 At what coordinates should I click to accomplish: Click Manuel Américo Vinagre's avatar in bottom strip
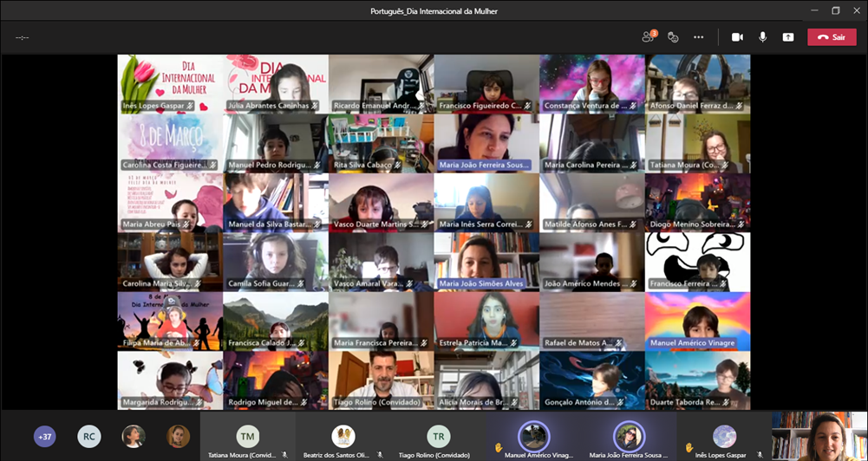[x=532, y=435]
